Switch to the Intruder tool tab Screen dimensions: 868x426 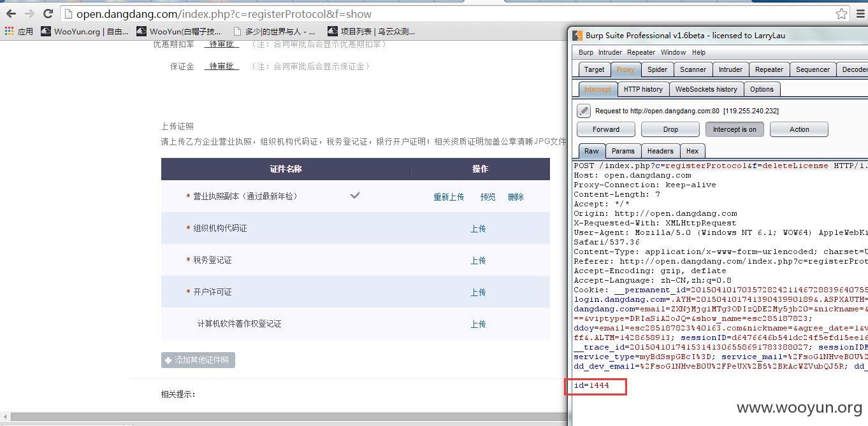[730, 70]
